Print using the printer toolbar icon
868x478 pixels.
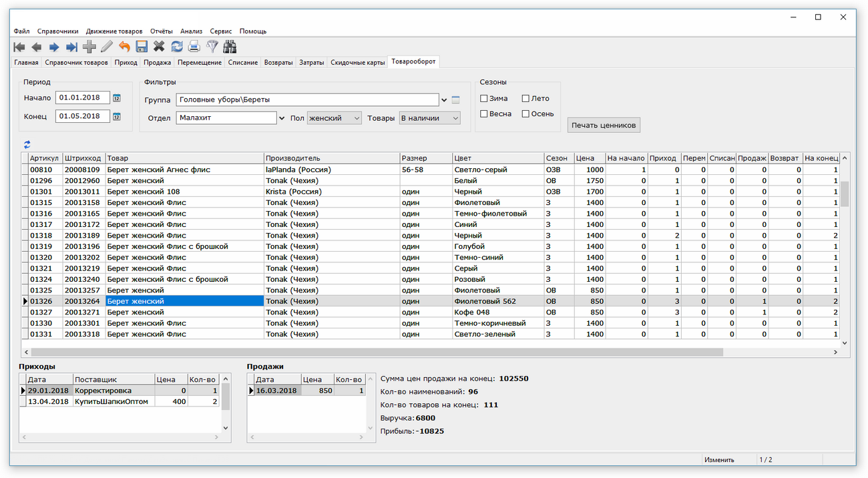click(x=194, y=47)
